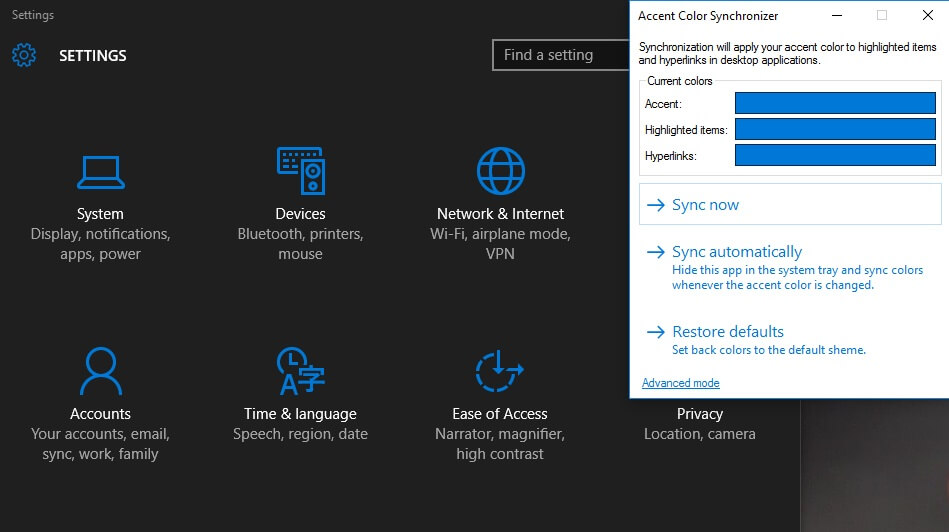This screenshot has width=949, height=532.
Task: Click the Settings gear icon
Action: tap(24, 55)
